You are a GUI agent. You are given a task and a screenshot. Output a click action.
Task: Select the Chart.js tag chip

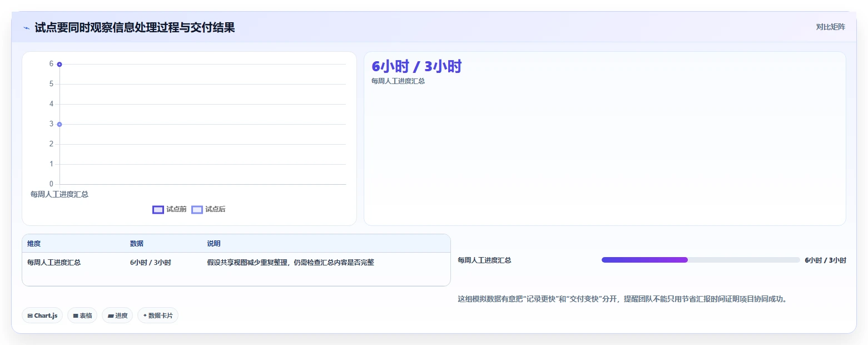43,316
